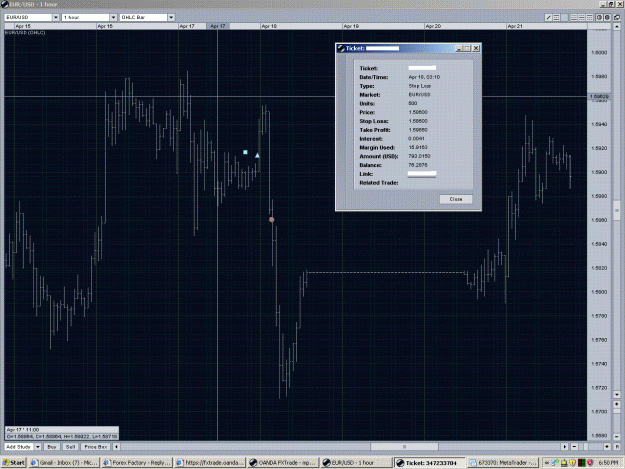Click the redacted Link field in Ticket dialog
Viewport: 625px width, 469px height.
(422, 174)
